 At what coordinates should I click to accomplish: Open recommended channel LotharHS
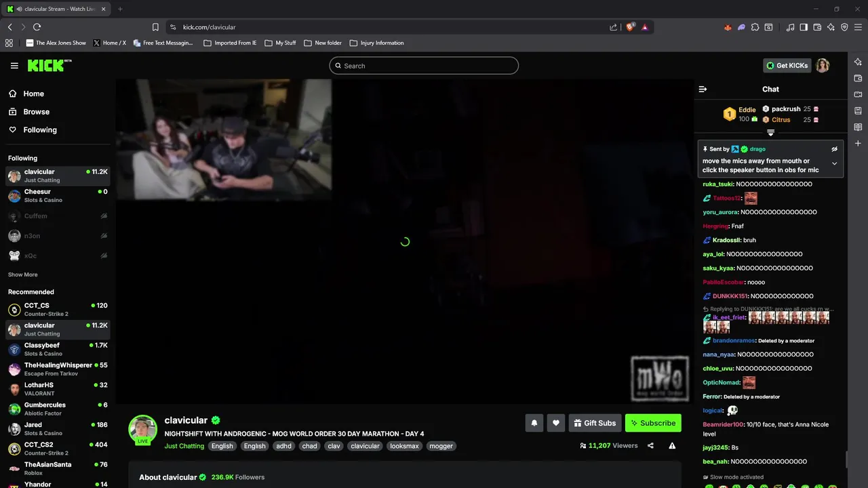(x=58, y=389)
